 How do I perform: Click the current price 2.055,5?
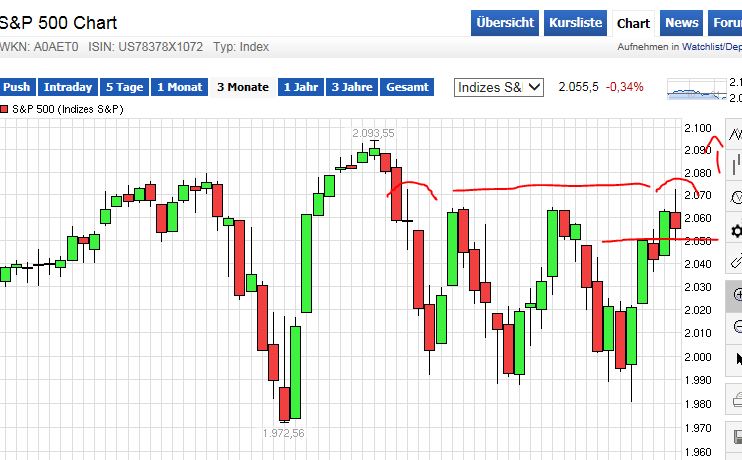coord(578,87)
